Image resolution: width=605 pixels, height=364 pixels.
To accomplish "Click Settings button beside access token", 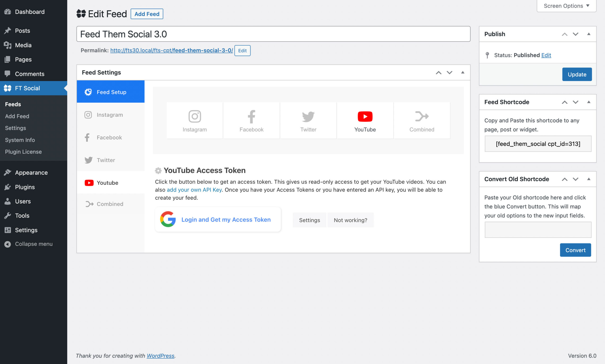I will click(309, 220).
